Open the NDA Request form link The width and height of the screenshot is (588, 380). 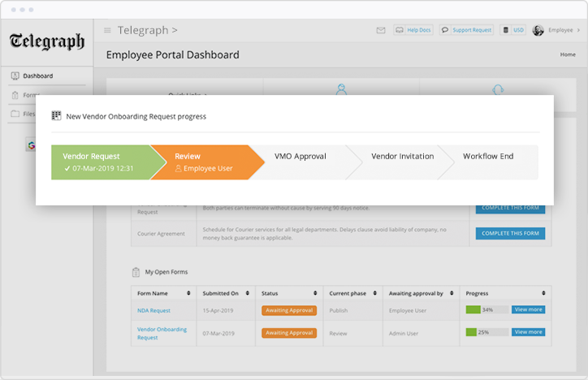pyautogui.click(x=153, y=310)
